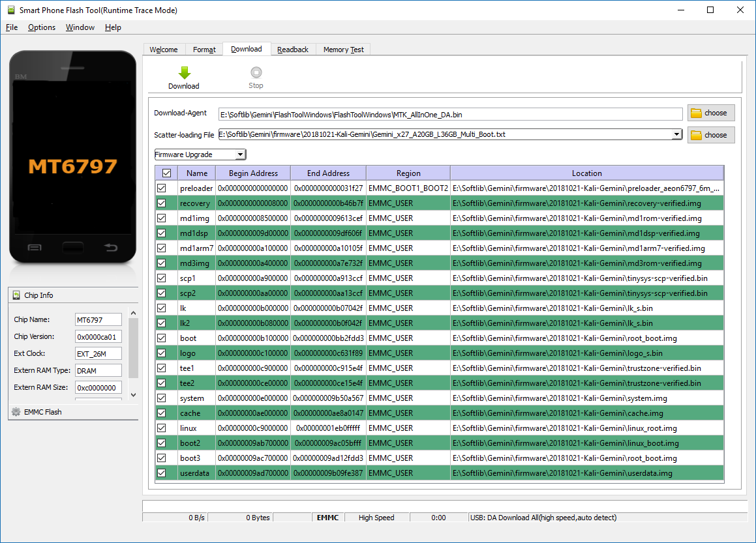Image resolution: width=756 pixels, height=543 pixels.
Task: Select the system.img location cell
Action: click(586, 398)
